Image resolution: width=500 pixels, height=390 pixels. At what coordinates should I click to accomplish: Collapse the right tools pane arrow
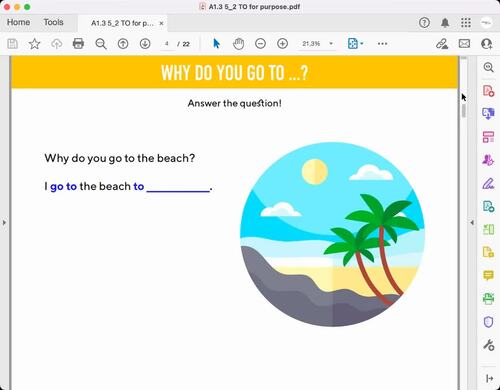coord(489,378)
